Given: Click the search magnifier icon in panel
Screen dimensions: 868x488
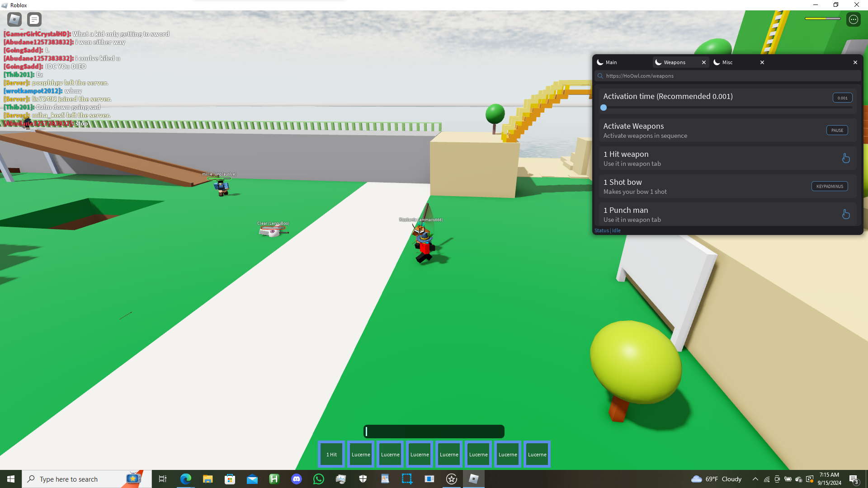Looking at the screenshot, I should [600, 76].
